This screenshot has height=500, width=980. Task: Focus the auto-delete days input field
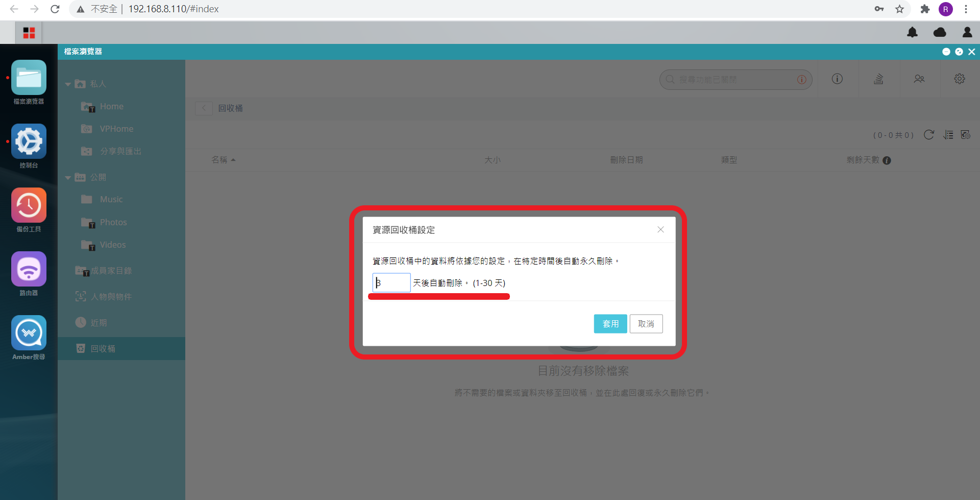point(391,283)
